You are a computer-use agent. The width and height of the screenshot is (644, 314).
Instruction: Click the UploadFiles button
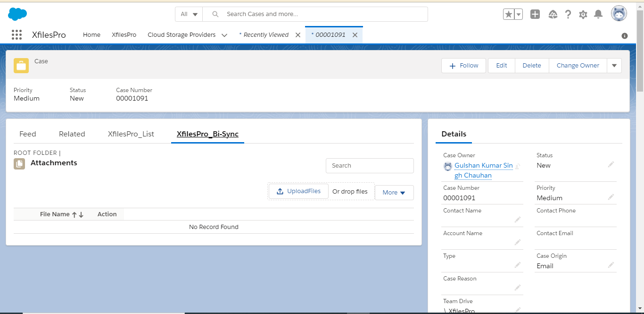298,191
